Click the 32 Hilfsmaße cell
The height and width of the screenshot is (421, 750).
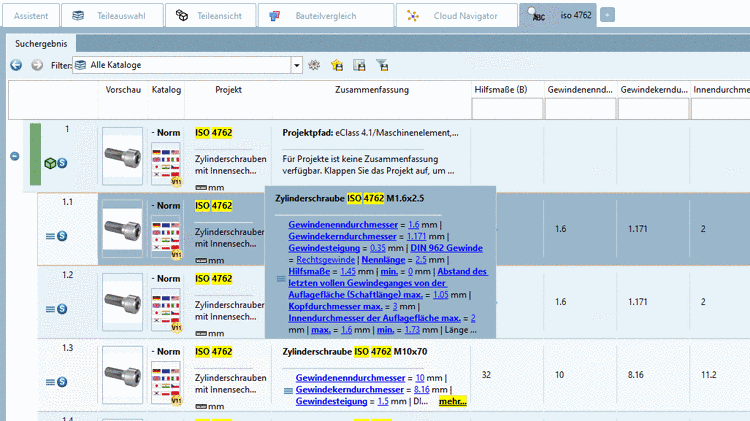click(486, 375)
